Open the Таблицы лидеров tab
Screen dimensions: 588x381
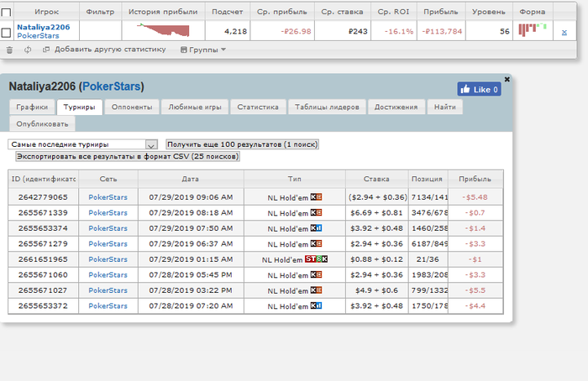coord(327,107)
